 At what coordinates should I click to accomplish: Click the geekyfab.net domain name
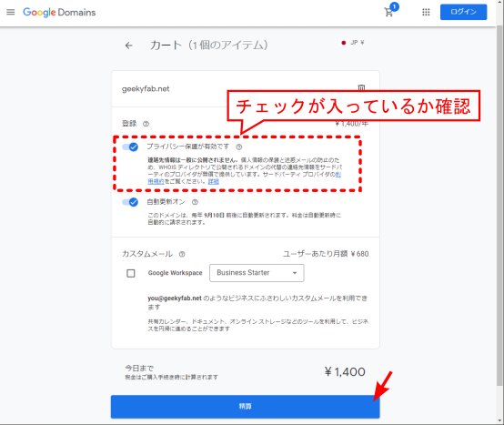pos(146,89)
